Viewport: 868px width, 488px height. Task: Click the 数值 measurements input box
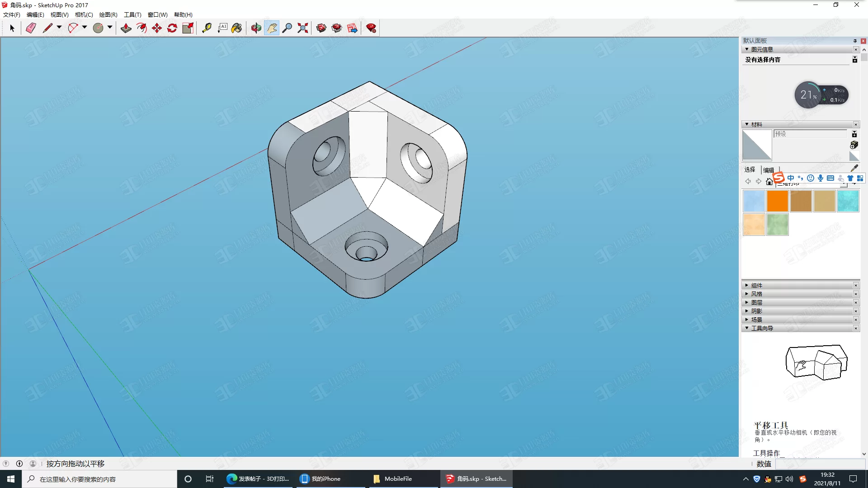(x=820, y=464)
